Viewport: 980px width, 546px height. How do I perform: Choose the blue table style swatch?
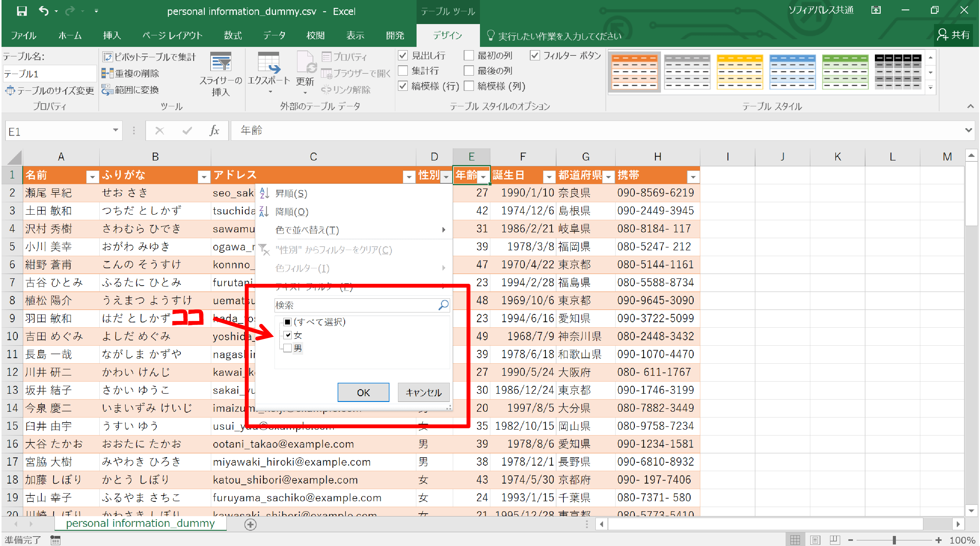point(792,72)
